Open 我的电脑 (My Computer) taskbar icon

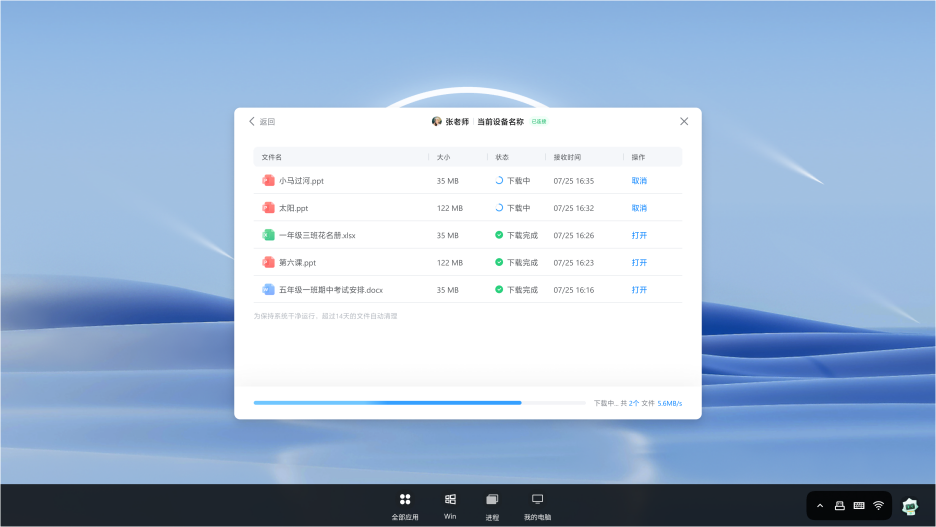tap(537, 500)
